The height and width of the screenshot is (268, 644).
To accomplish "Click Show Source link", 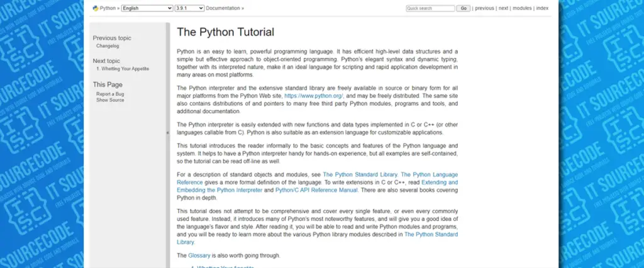I will pos(110,100).
